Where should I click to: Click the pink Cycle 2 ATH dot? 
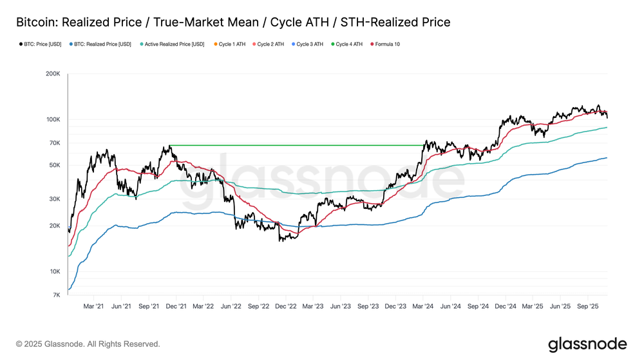[254, 44]
